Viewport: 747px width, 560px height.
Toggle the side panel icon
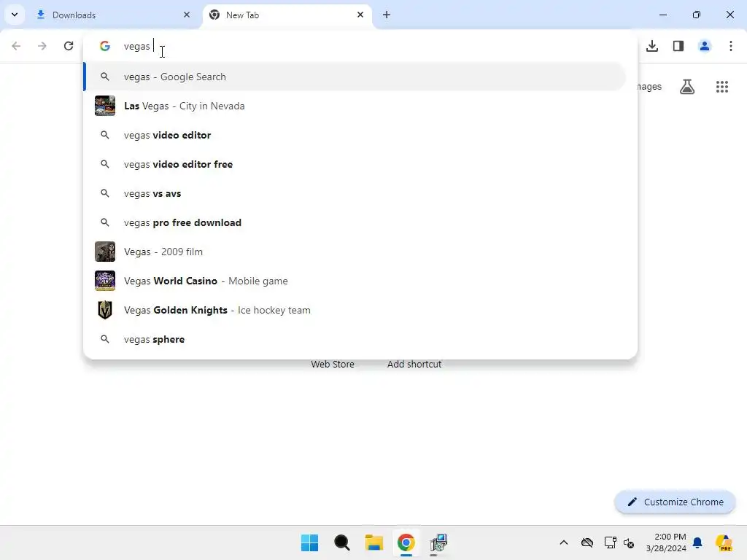click(x=678, y=46)
